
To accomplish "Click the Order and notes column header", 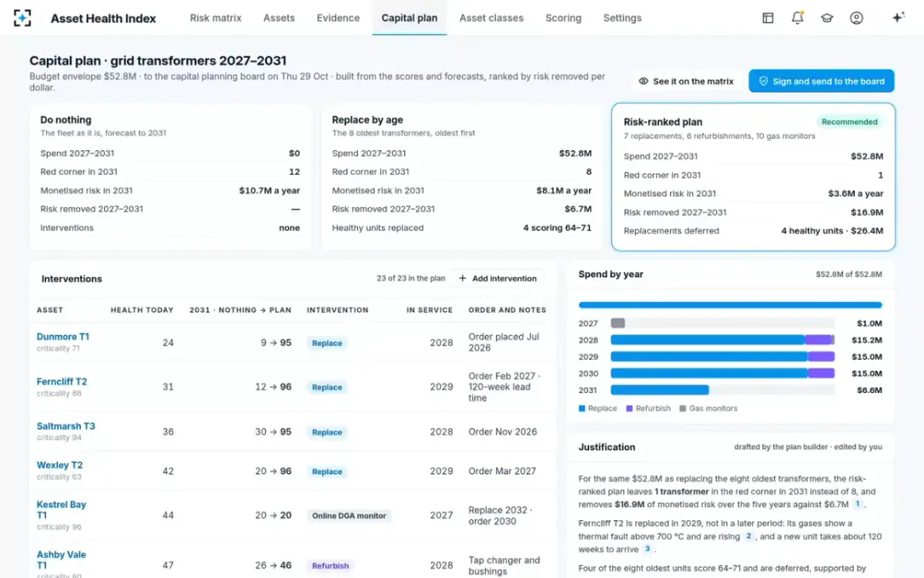I will tap(507, 310).
